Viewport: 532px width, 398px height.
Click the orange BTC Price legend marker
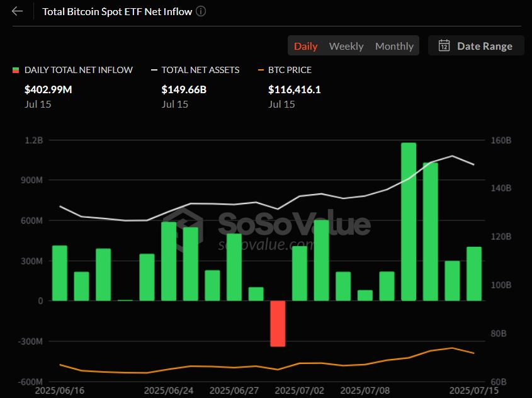click(x=261, y=71)
